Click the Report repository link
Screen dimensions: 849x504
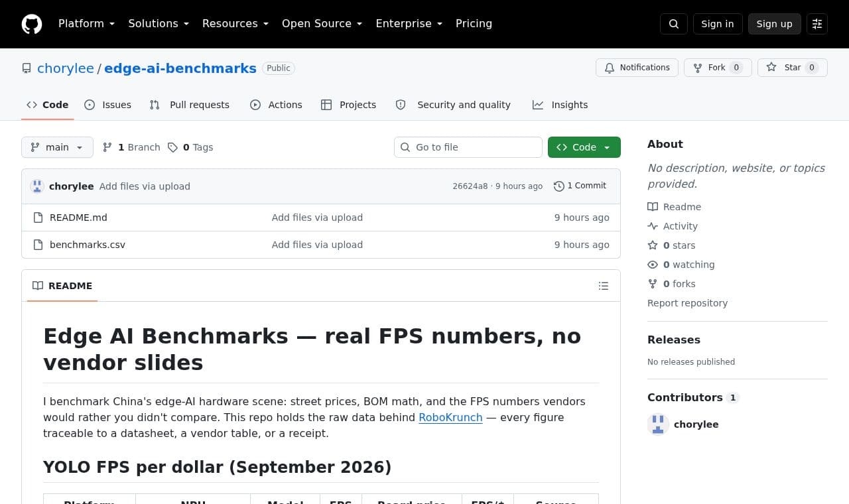coord(687,303)
